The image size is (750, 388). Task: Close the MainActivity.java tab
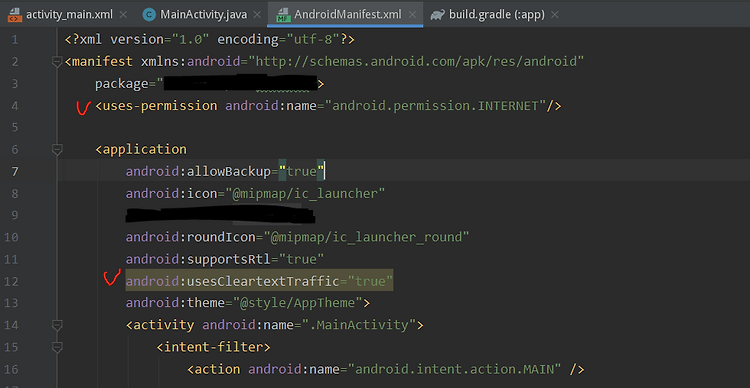click(x=257, y=14)
